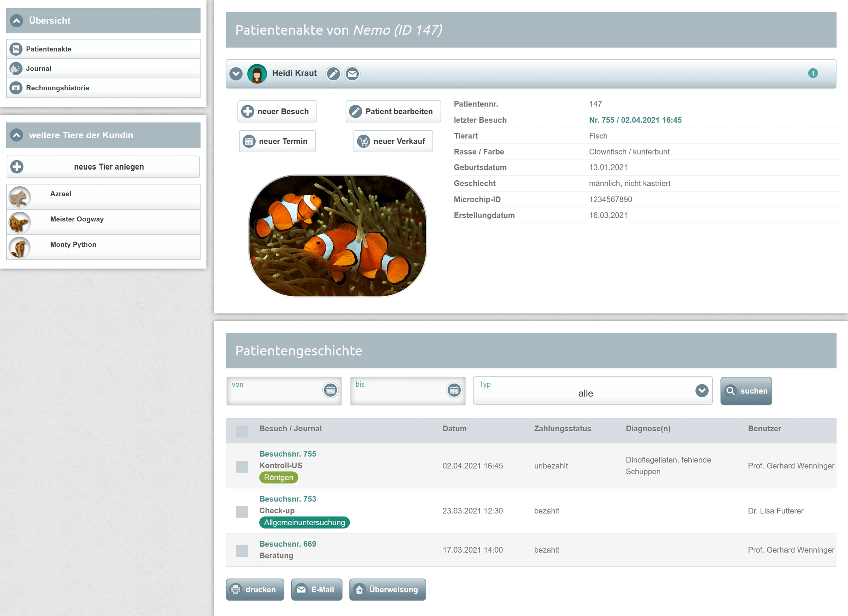Click Azrael's cat avatar icon
This screenshot has height=616, width=848.
click(x=20, y=197)
